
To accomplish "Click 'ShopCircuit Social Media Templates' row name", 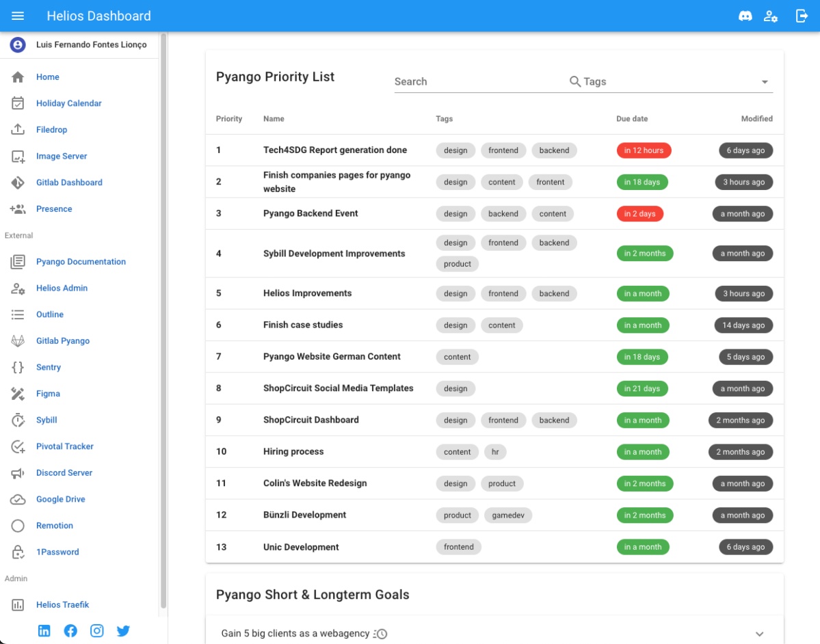I will (338, 388).
